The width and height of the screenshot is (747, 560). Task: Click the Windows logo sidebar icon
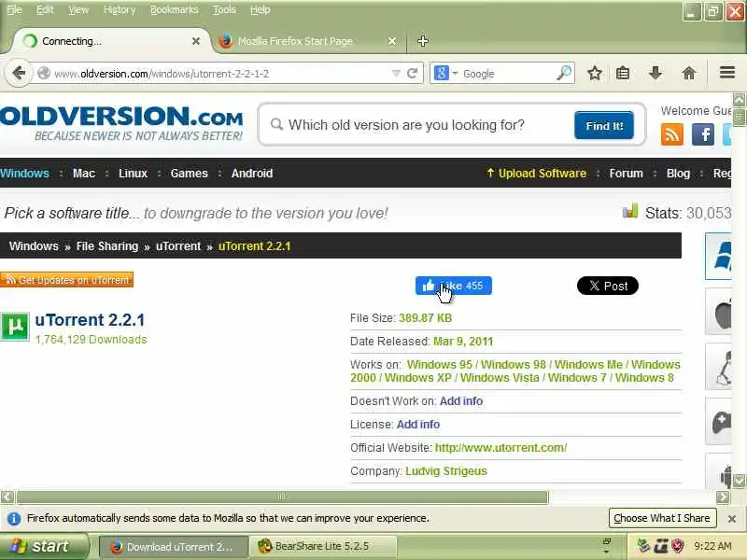tap(718, 256)
